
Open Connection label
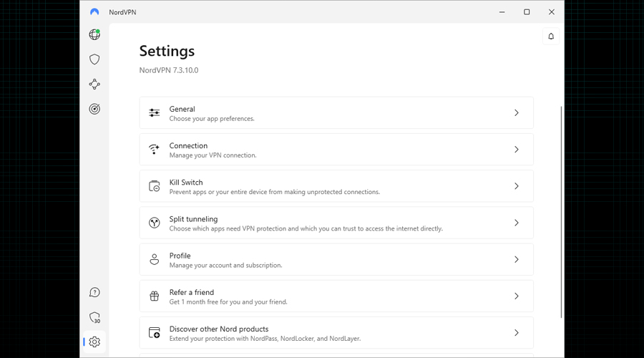point(188,145)
